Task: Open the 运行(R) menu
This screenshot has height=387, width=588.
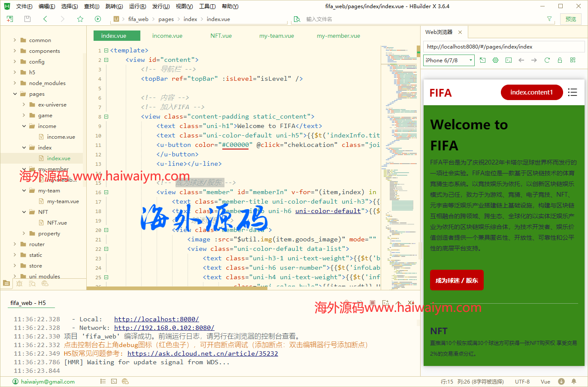Action: 137,6
